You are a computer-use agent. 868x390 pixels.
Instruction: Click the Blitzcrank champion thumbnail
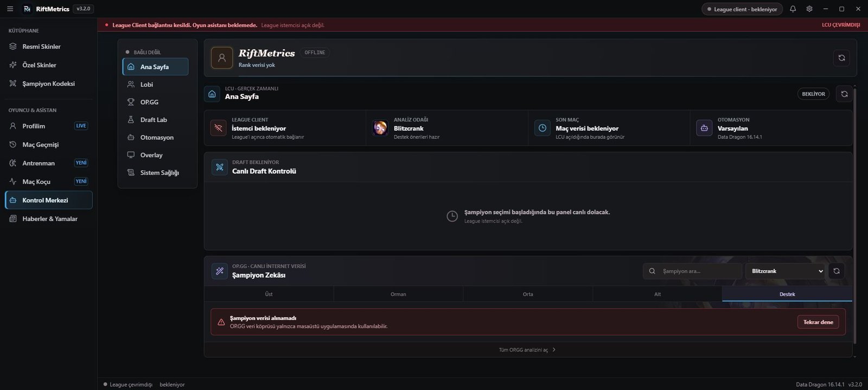380,128
